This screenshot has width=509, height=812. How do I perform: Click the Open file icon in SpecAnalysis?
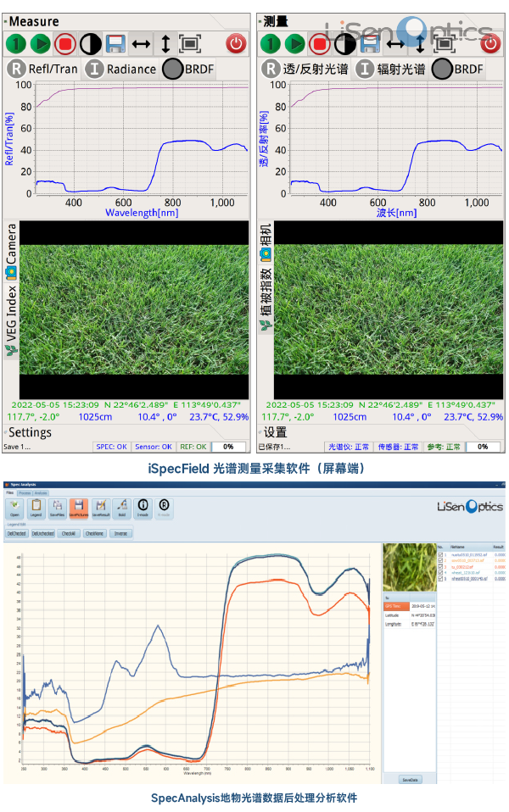click(14, 508)
